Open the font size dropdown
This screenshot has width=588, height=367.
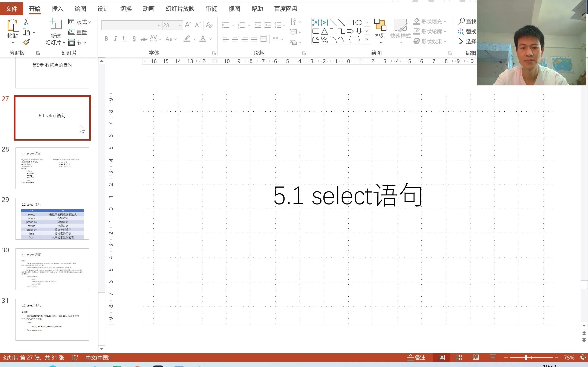pos(180,25)
